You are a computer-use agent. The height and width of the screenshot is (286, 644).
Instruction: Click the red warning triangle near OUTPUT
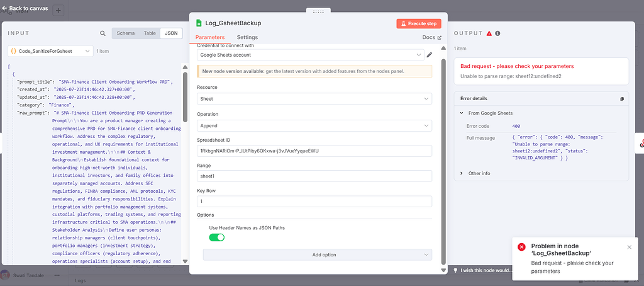click(489, 33)
